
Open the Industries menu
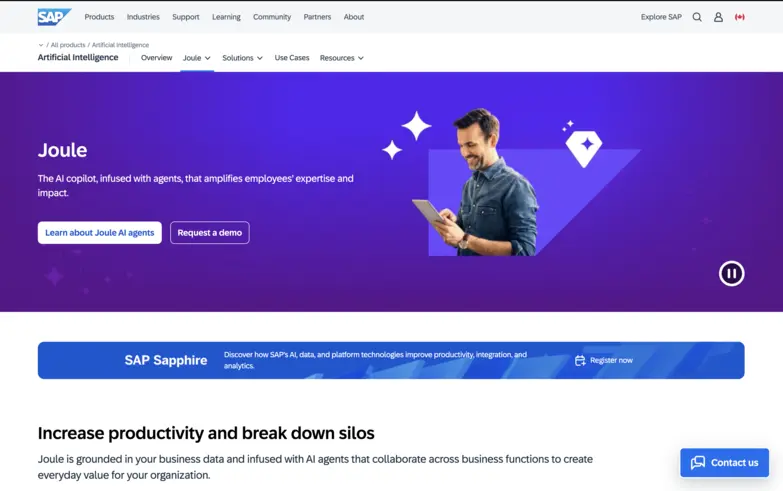[x=143, y=17]
